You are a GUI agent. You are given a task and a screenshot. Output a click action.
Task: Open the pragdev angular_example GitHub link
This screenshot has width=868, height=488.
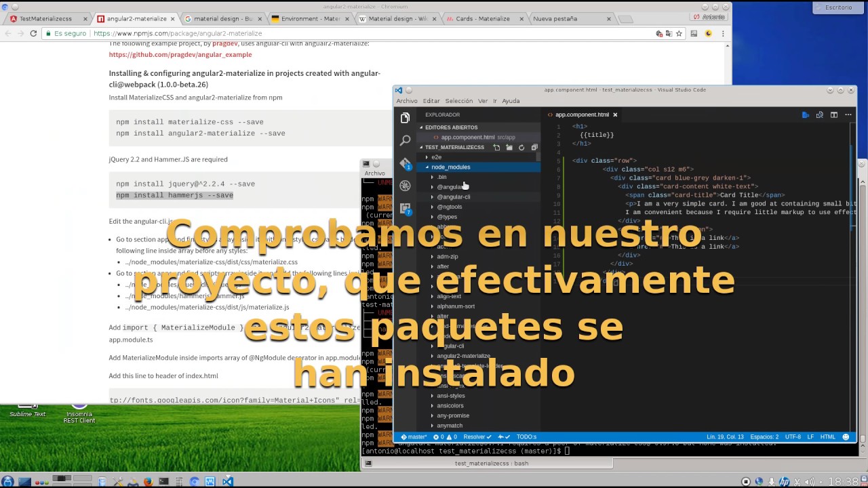(180, 54)
